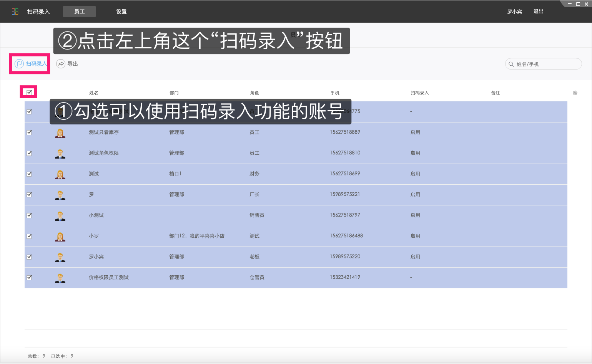Click the avatar of 罗小宾

60,256
